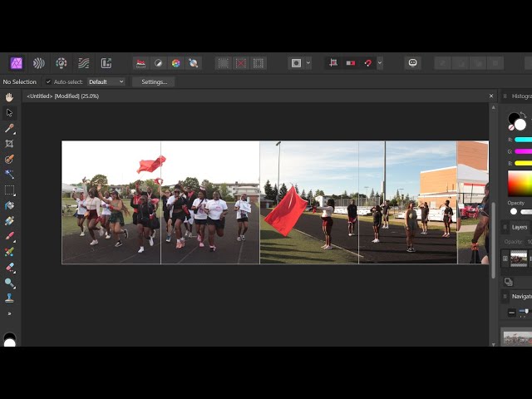This screenshot has width=532, height=399.
Task: Switch to the Develop Persona
Action: [x=61, y=63]
